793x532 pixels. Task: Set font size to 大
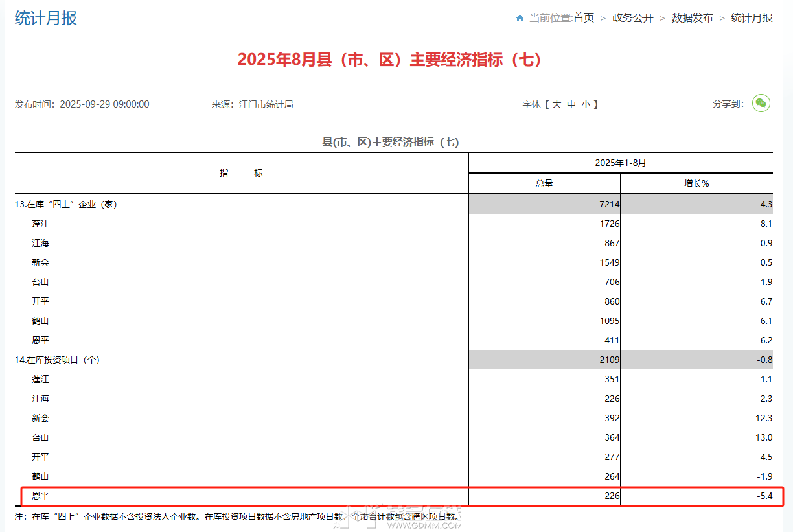(x=557, y=104)
